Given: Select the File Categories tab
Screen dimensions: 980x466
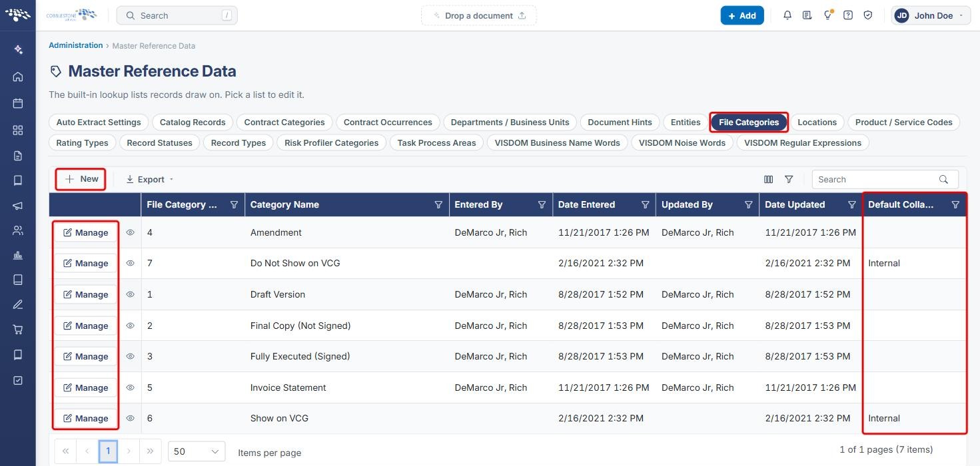Looking at the screenshot, I should 749,122.
